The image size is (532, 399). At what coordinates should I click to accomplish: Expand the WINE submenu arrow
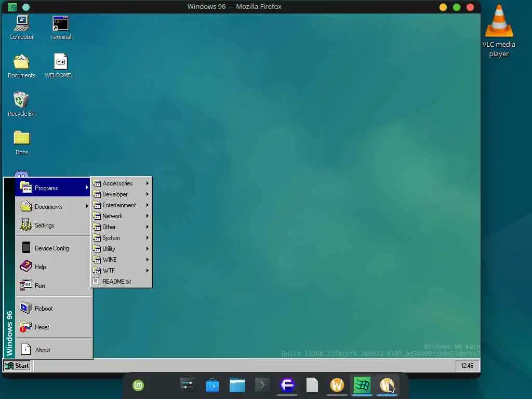[x=147, y=260]
